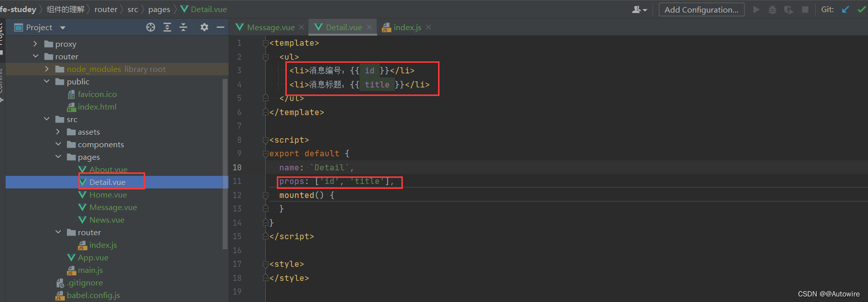Click Add Configuration button
The width and height of the screenshot is (868, 302).
[x=701, y=10]
